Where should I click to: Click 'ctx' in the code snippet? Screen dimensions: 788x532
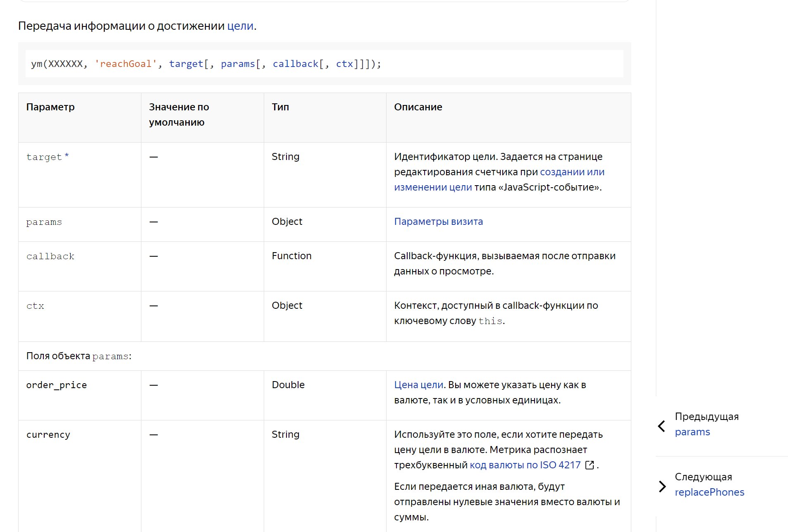click(x=344, y=64)
